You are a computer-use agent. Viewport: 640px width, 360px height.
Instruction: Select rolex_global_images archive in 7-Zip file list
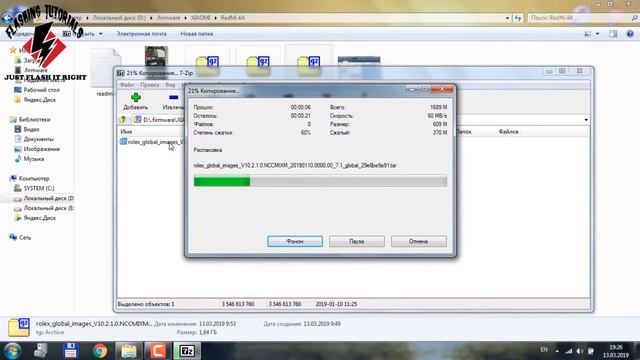tap(152, 142)
